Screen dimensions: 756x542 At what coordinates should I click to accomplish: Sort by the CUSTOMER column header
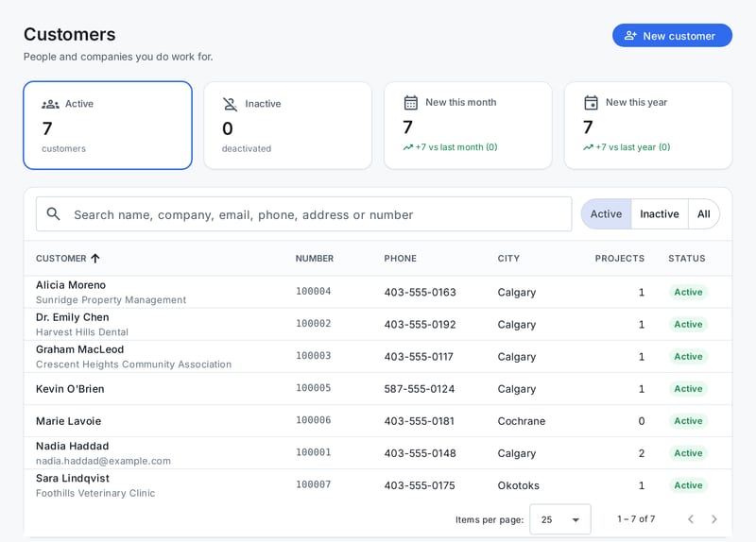pyautogui.click(x=61, y=259)
